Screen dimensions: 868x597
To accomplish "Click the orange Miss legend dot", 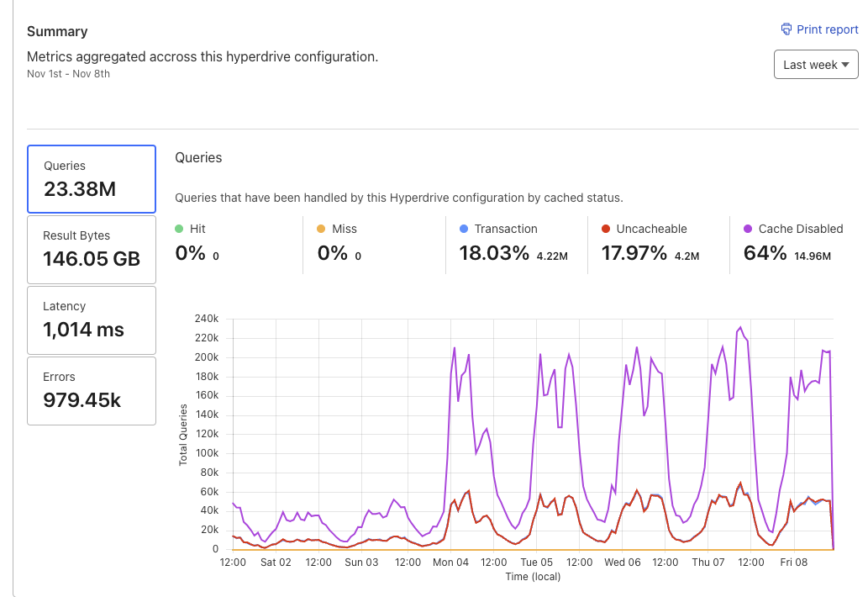I will point(322,229).
